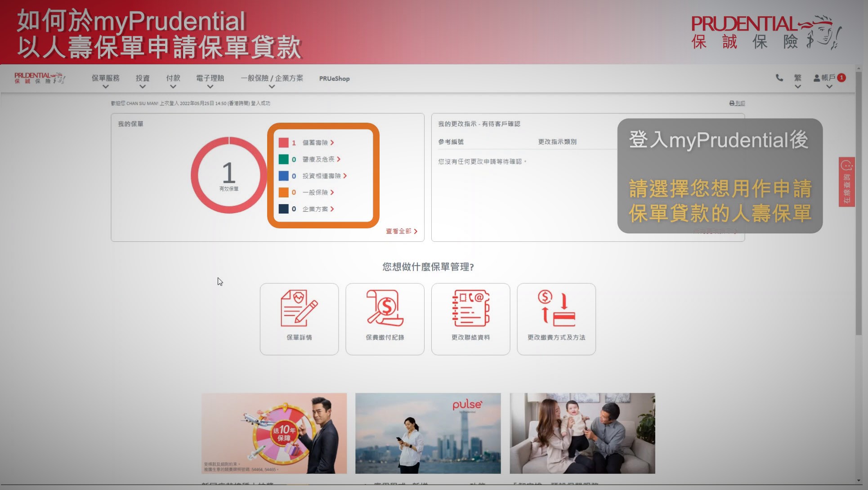
Task: Expand the 電子理賠 menu
Action: (x=210, y=81)
